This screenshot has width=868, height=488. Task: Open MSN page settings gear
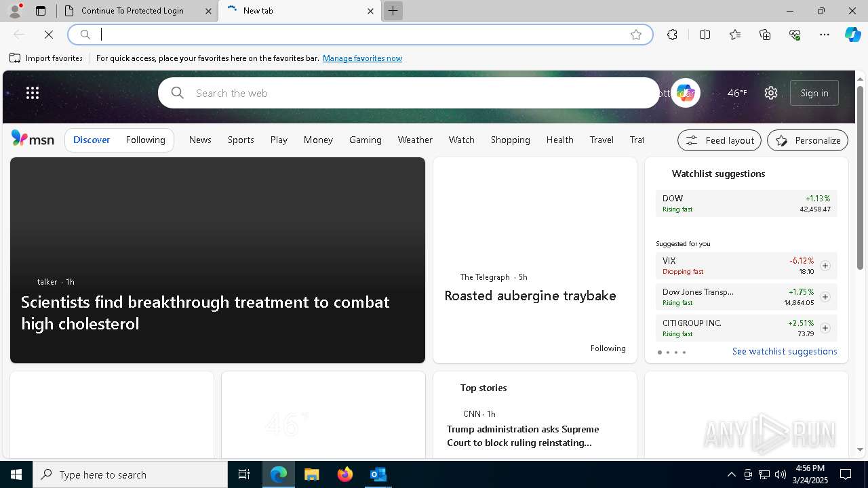[771, 93]
